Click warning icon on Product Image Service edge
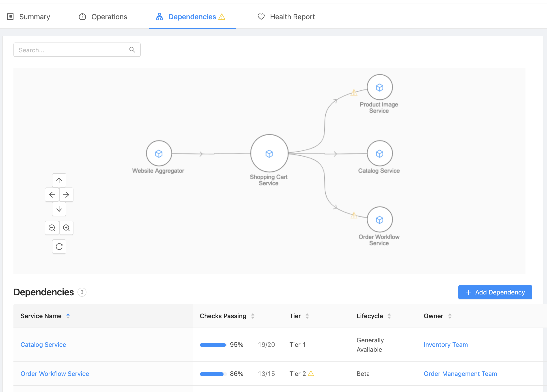 (354, 93)
